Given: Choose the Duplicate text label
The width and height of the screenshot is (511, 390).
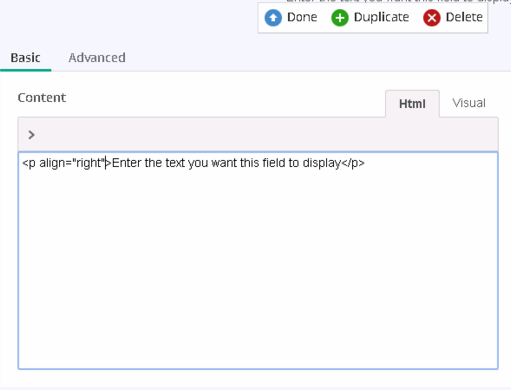Looking at the screenshot, I should [x=381, y=17].
